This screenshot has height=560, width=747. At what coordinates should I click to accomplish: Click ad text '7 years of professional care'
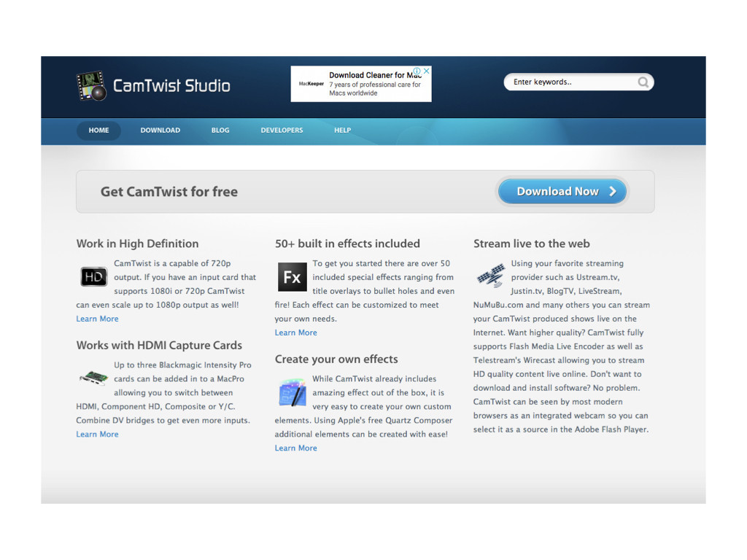(374, 85)
